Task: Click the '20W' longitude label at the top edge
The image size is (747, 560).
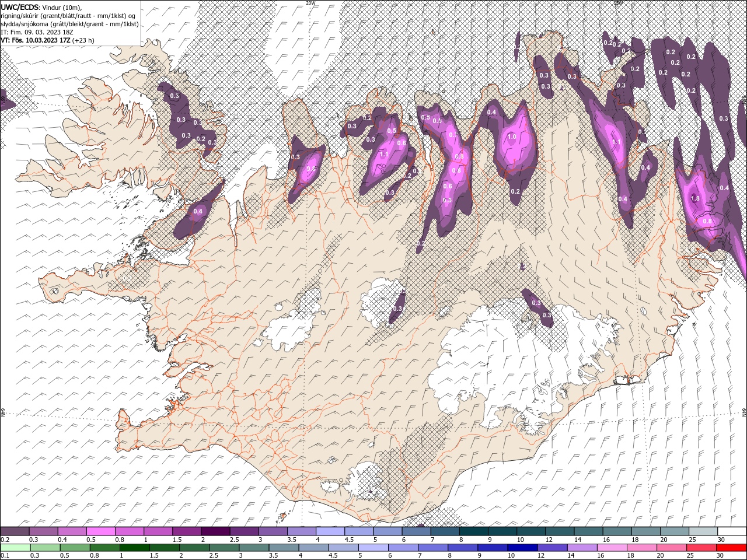Action: (311, 3)
